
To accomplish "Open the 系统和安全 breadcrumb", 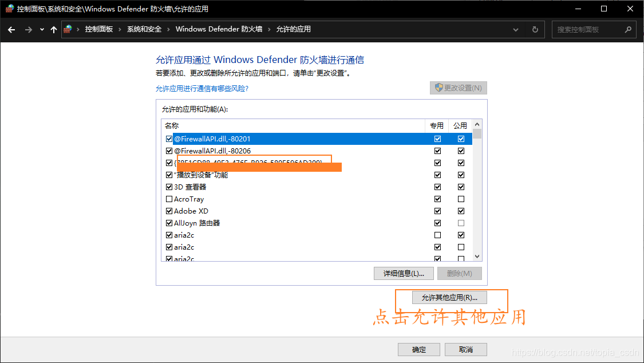I will point(144,29).
